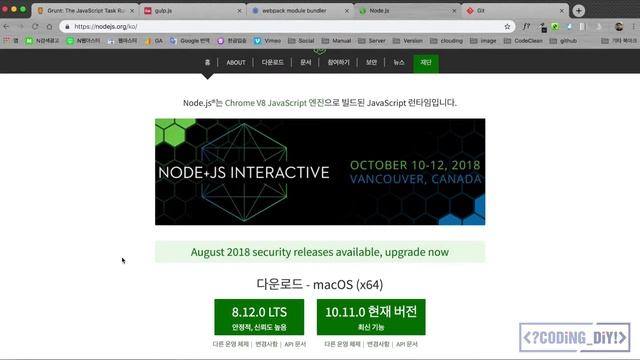Expand the clouding bookmarks folder
This screenshot has width=640, height=360.
tap(446, 41)
